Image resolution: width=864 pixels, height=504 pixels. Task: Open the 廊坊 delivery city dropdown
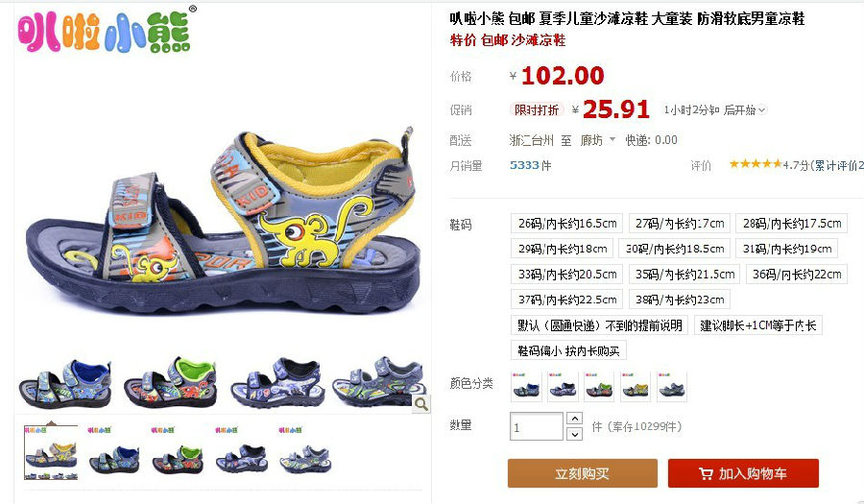tap(598, 140)
